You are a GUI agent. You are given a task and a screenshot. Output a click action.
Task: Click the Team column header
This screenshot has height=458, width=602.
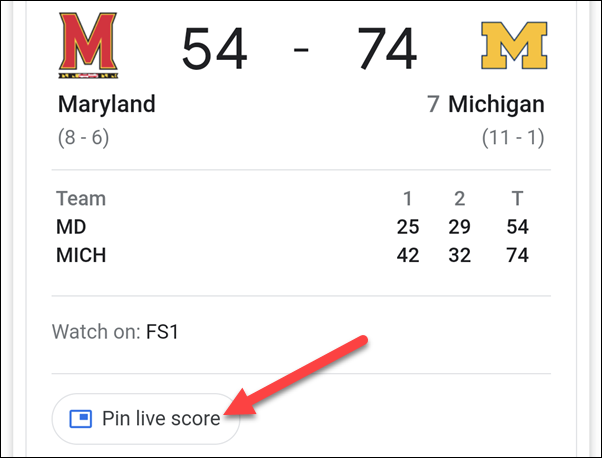(x=81, y=198)
